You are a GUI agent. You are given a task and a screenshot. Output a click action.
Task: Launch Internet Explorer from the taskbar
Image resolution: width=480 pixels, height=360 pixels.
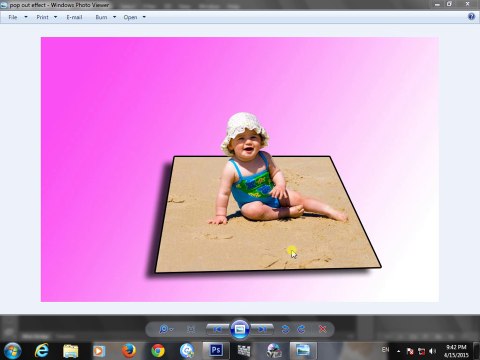42,351
